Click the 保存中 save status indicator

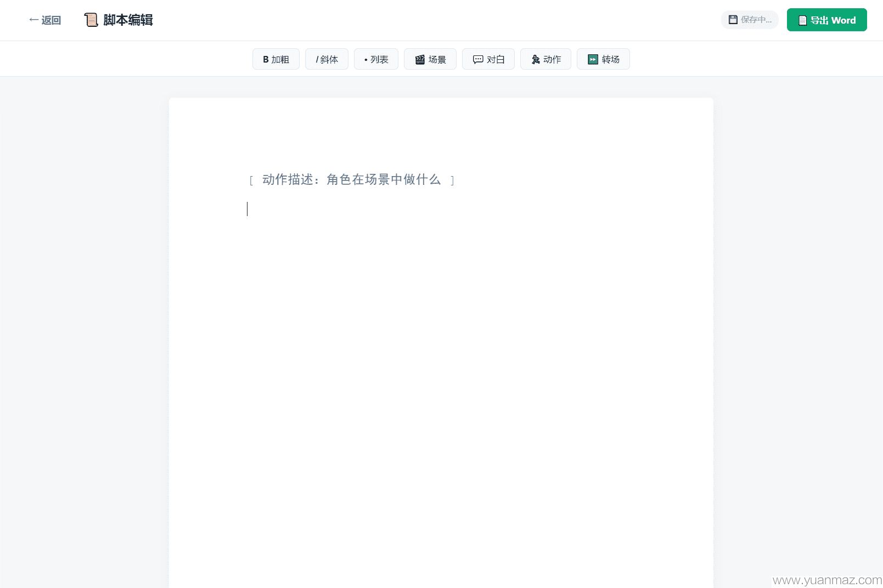(x=750, y=20)
